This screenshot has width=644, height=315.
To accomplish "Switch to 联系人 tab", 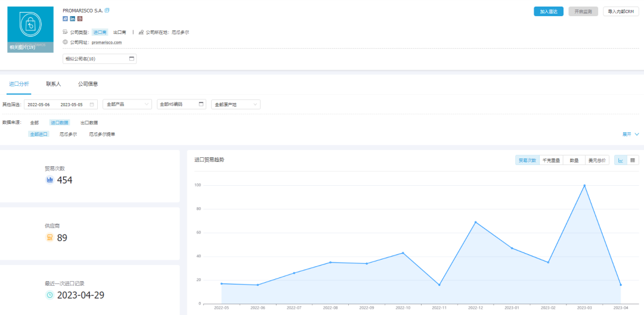I will pyautogui.click(x=54, y=84).
